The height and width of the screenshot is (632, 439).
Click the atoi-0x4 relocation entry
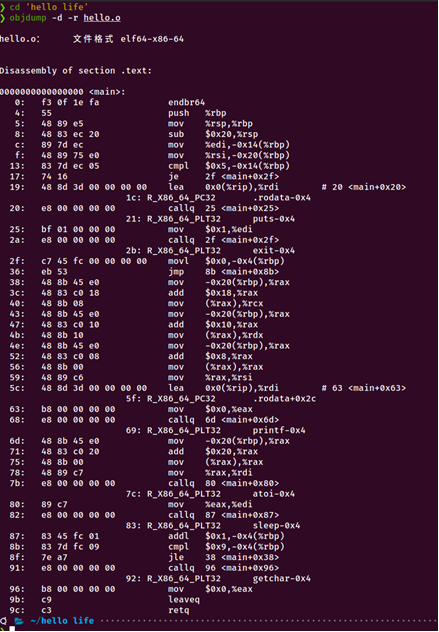tap(274, 494)
